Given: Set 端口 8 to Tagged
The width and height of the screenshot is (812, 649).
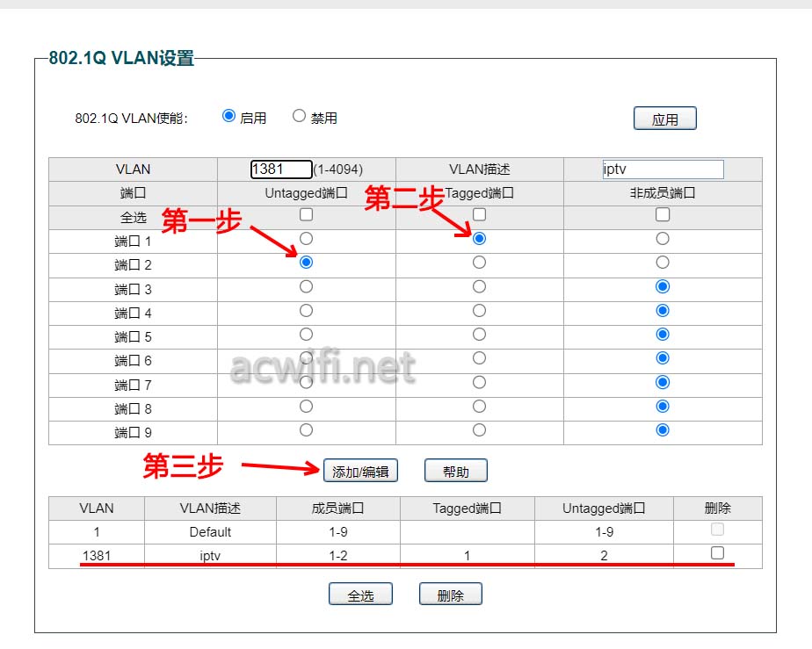Looking at the screenshot, I should [480, 407].
